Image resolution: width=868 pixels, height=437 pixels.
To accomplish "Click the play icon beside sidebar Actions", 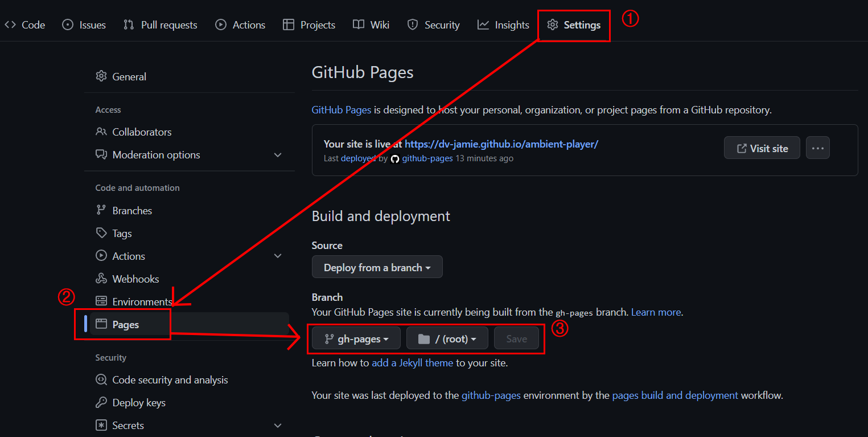I will pyautogui.click(x=101, y=256).
